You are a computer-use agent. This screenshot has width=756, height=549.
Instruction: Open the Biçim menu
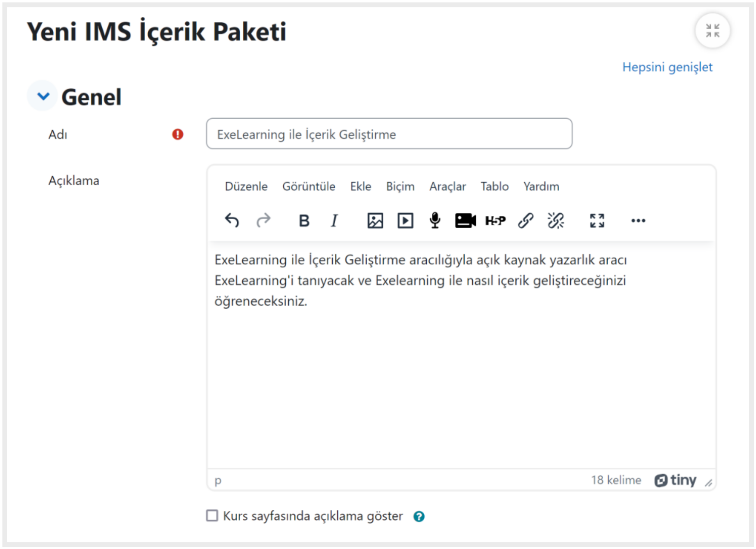pyautogui.click(x=400, y=187)
